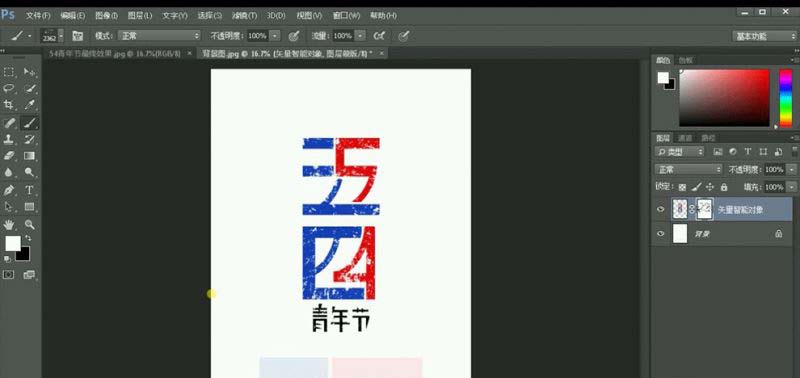800x378 pixels.
Task: Select the Pen tool
Action: point(9,190)
